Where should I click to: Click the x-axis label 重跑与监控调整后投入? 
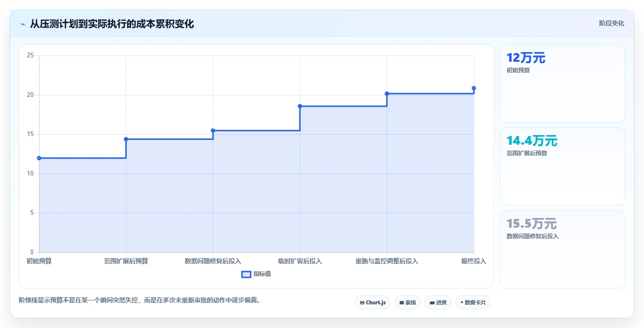point(387,261)
